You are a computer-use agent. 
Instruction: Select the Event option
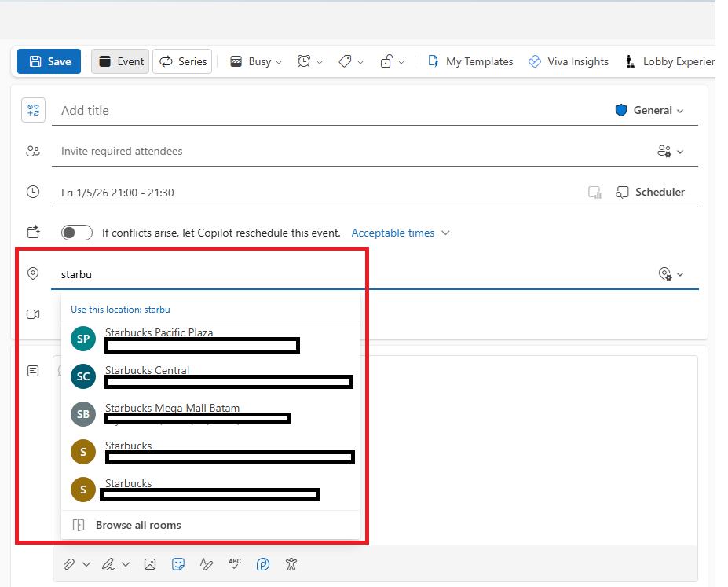[120, 61]
